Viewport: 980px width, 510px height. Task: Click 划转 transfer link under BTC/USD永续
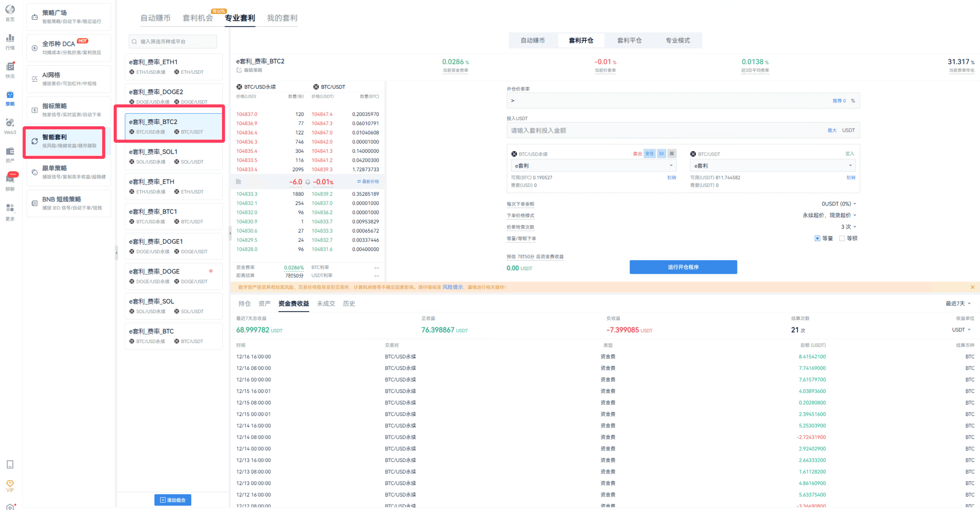tap(671, 178)
